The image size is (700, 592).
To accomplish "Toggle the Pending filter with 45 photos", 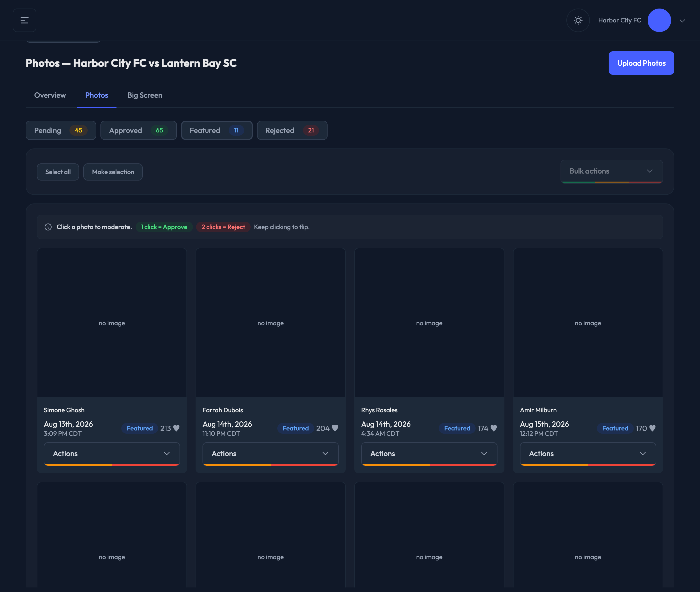I will (x=61, y=130).
